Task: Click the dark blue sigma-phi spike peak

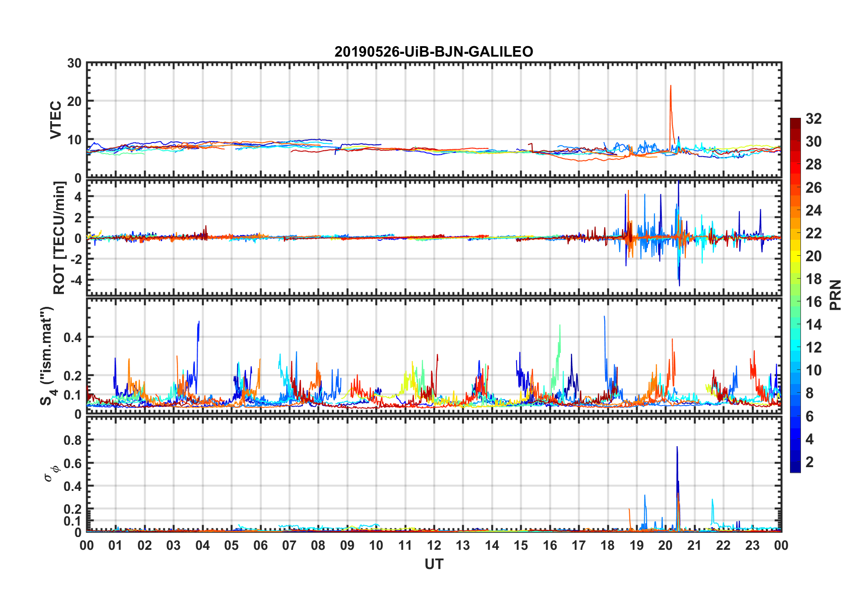Action: [677, 447]
